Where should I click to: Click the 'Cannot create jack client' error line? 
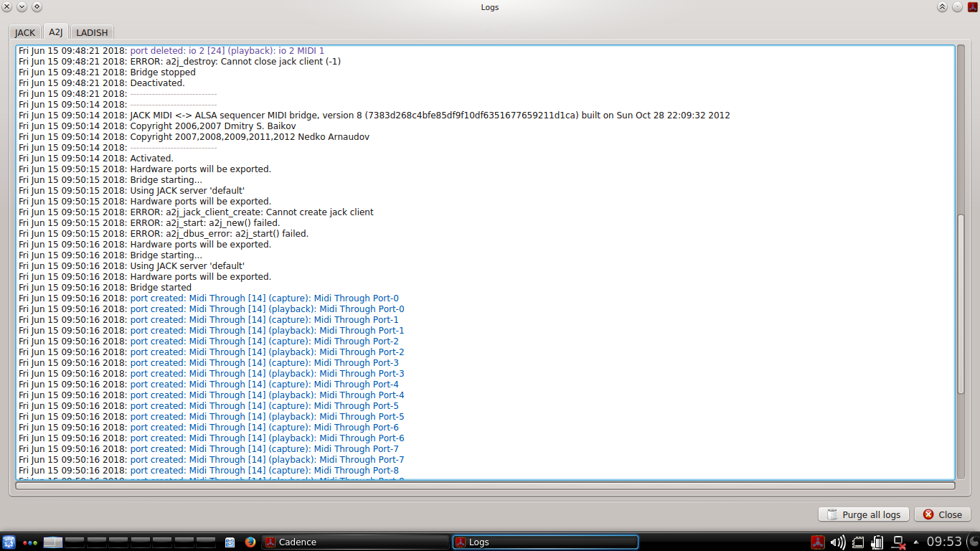196,212
